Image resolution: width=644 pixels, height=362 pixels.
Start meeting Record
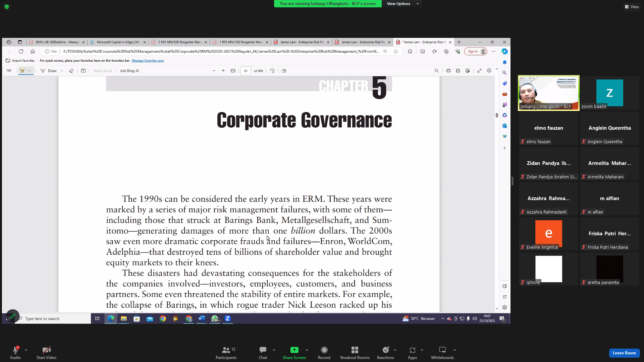point(324,353)
